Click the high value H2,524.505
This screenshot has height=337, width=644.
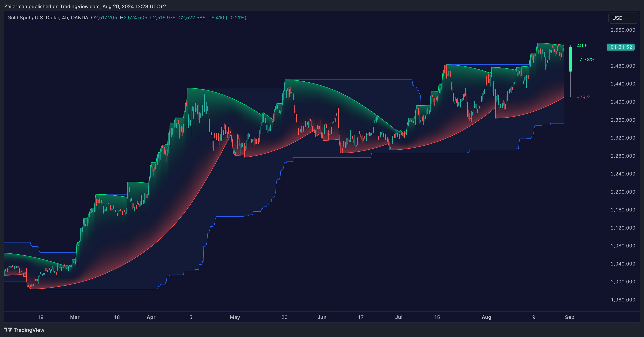[134, 17]
